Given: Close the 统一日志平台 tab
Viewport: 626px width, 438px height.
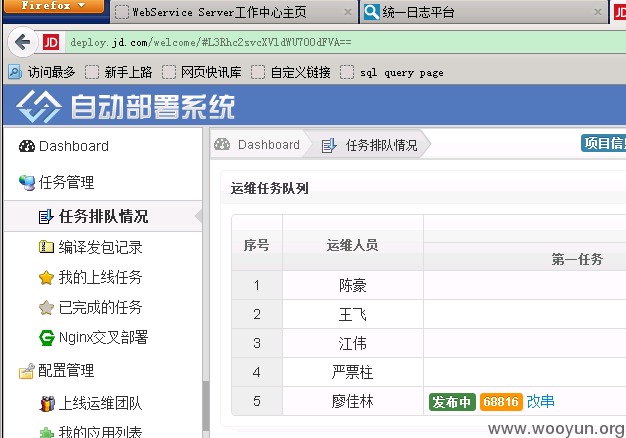Looking at the screenshot, I should point(598,12).
